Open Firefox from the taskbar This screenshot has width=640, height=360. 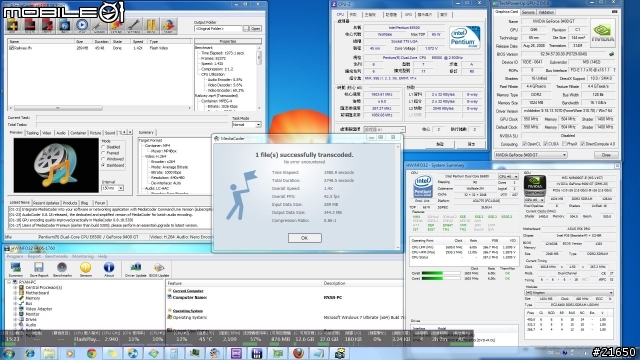[x=298, y=353]
